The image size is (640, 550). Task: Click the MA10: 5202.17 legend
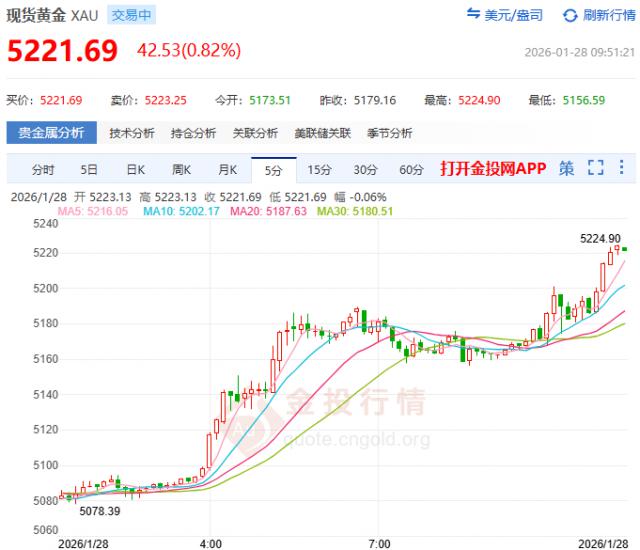click(181, 211)
